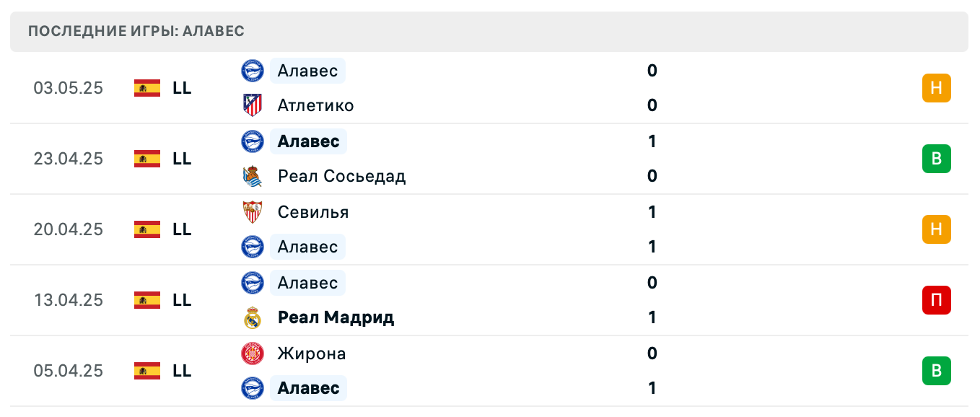Click the Real Sociedad club badge
This screenshot has height=417, width=980.
[x=252, y=176]
